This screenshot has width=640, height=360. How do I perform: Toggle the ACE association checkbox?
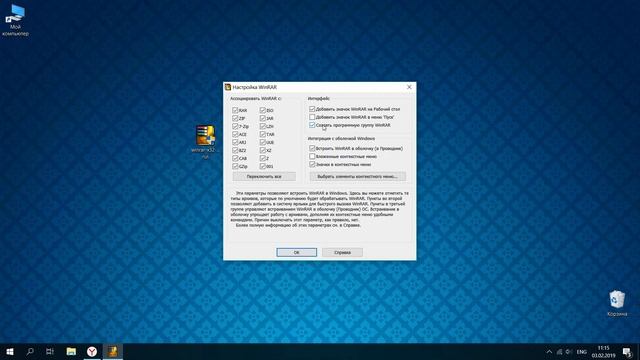235,134
